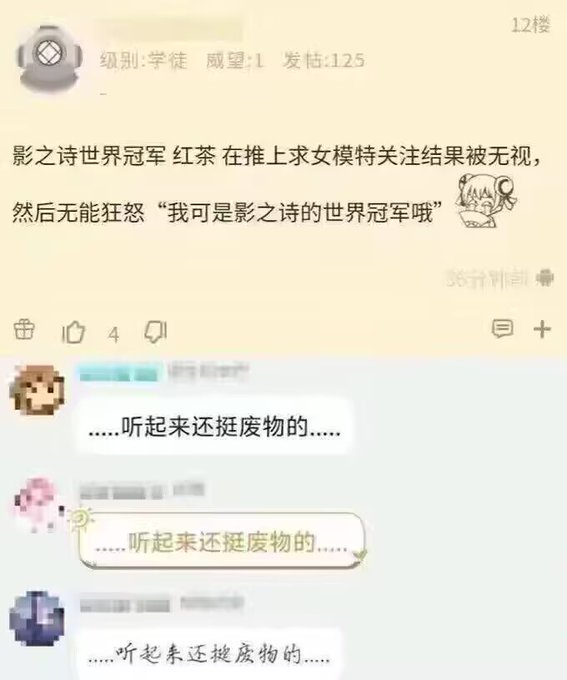Open the brown pixelated avatar profile
Screen dimensions: 567x680
37,390
